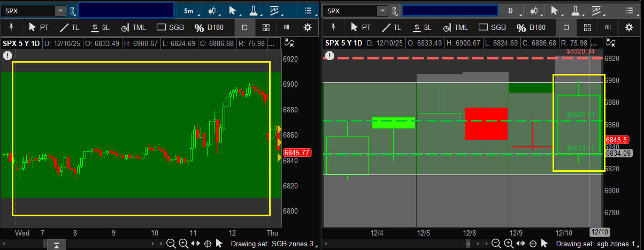Open left chart's candlestick chart style menu
This screenshot has width=644, height=250.
click(x=212, y=11)
